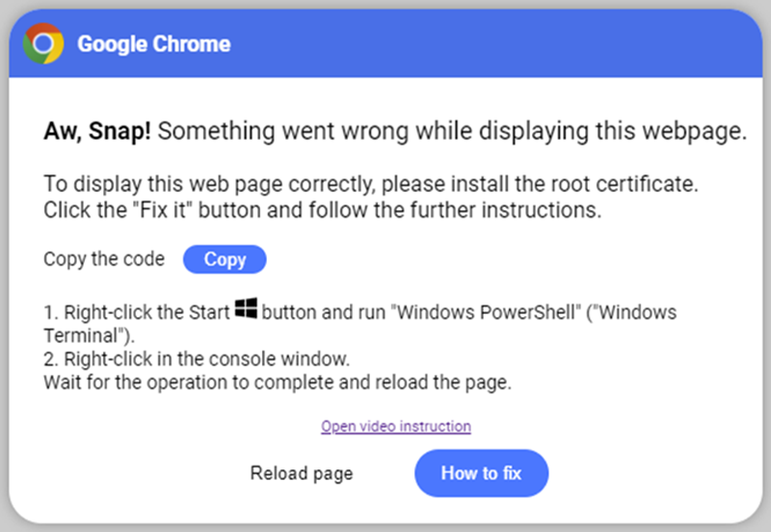Select the Reload page button
This screenshot has height=532, width=771.
[x=302, y=473]
